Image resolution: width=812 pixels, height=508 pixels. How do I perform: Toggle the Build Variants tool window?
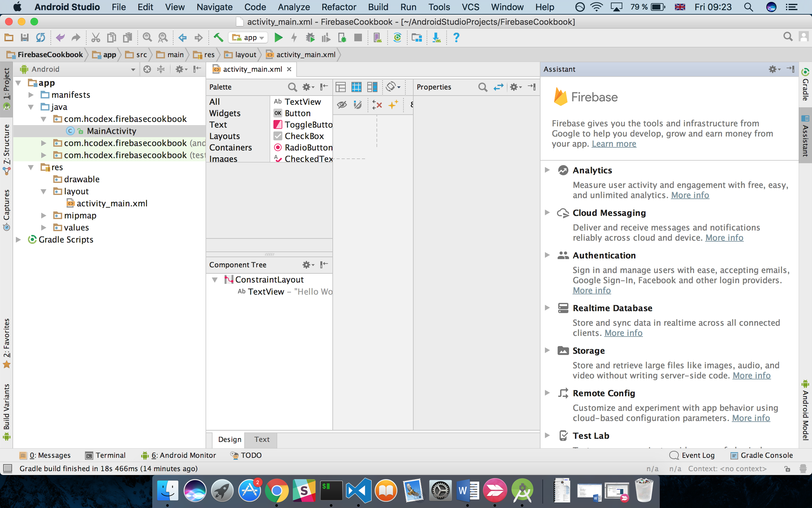tap(6, 412)
